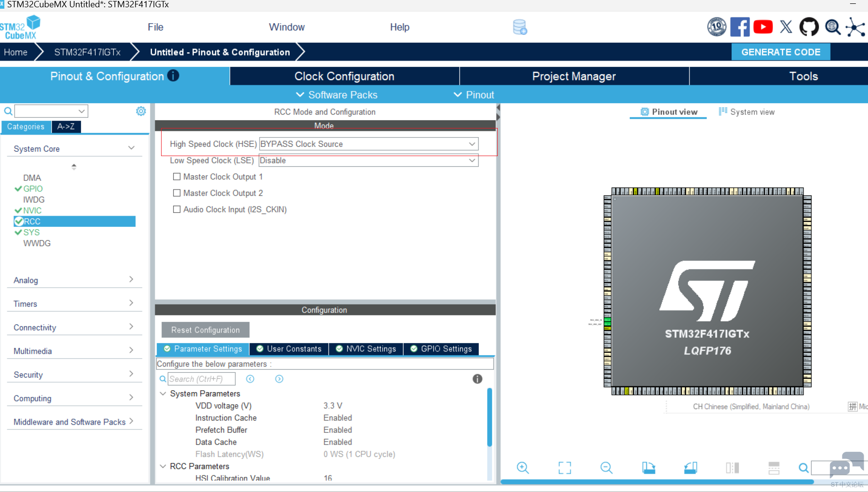The height and width of the screenshot is (492, 868).
Task: Rotate the chip counter-clockwise
Action: click(x=691, y=468)
